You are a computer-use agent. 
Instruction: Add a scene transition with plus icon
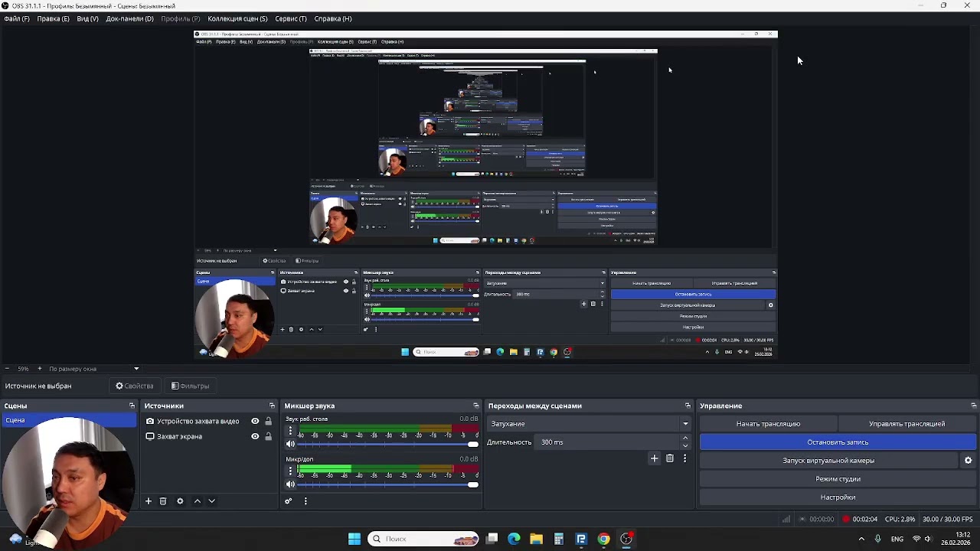(x=654, y=458)
